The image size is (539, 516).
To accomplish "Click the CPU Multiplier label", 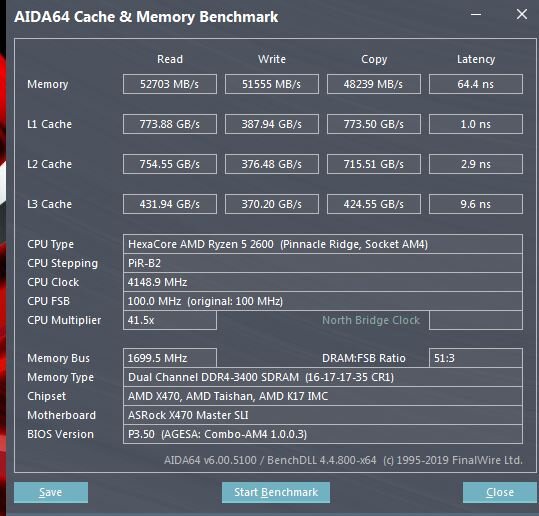I will (64, 320).
